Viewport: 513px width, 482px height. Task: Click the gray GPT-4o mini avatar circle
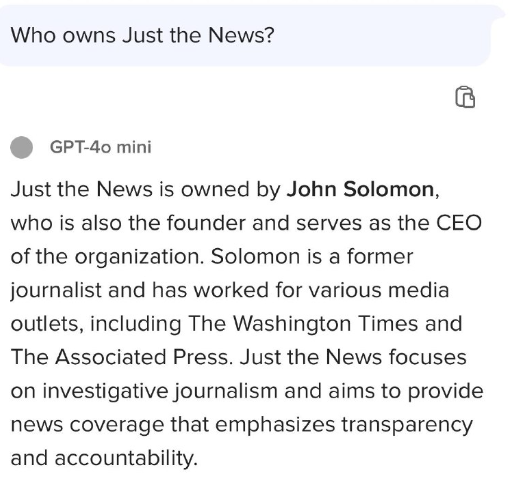coord(22,147)
